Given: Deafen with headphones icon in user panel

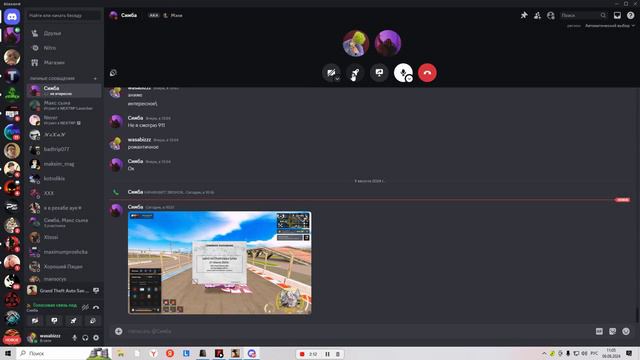Looking at the screenshot, I should (85, 338).
